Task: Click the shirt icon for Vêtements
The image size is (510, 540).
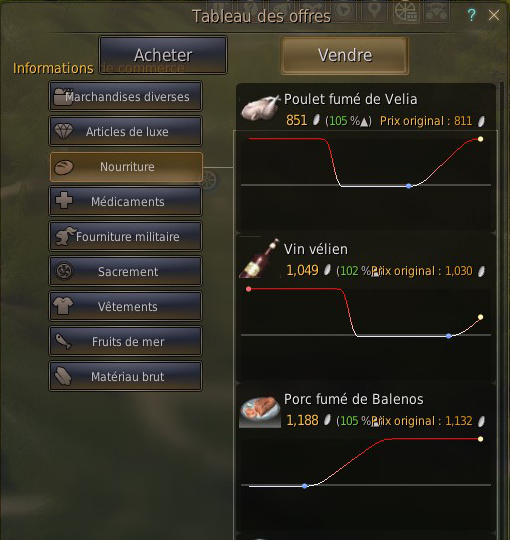Action: click(x=63, y=306)
